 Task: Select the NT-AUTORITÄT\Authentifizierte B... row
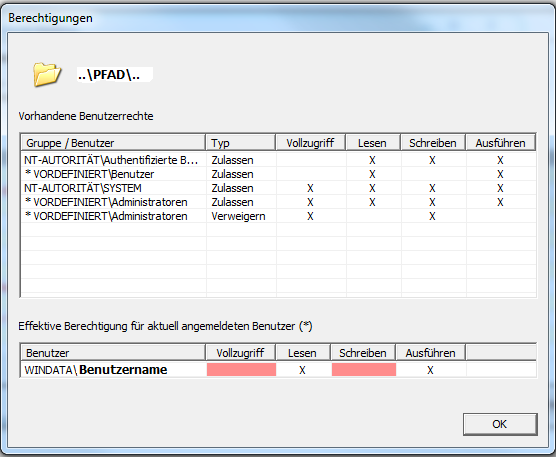(278, 160)
